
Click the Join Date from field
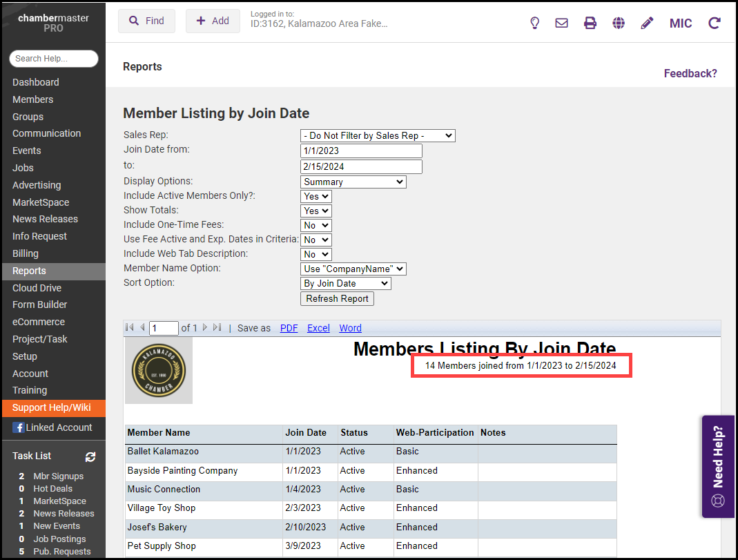point(361,151)
